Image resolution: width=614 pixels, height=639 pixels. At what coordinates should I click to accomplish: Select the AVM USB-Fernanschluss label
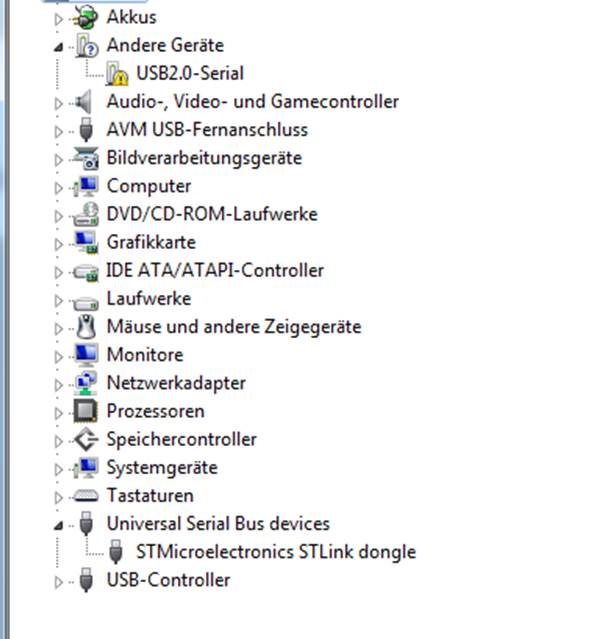pyautogui.click(x=207, y=130)
